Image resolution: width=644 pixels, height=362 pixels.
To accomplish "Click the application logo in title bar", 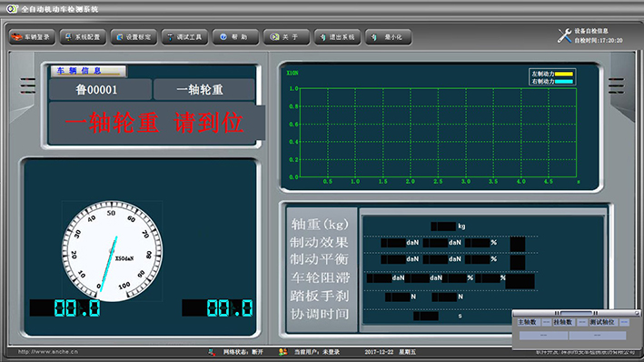I will pyautogui.click(x=12, y=8).
